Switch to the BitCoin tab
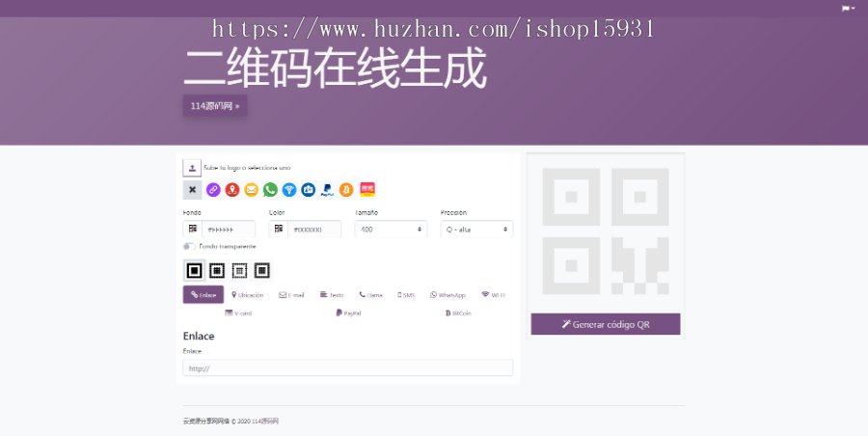Image resolution: width=868 pixels, height=436 pixels. [x=458, y=313]
